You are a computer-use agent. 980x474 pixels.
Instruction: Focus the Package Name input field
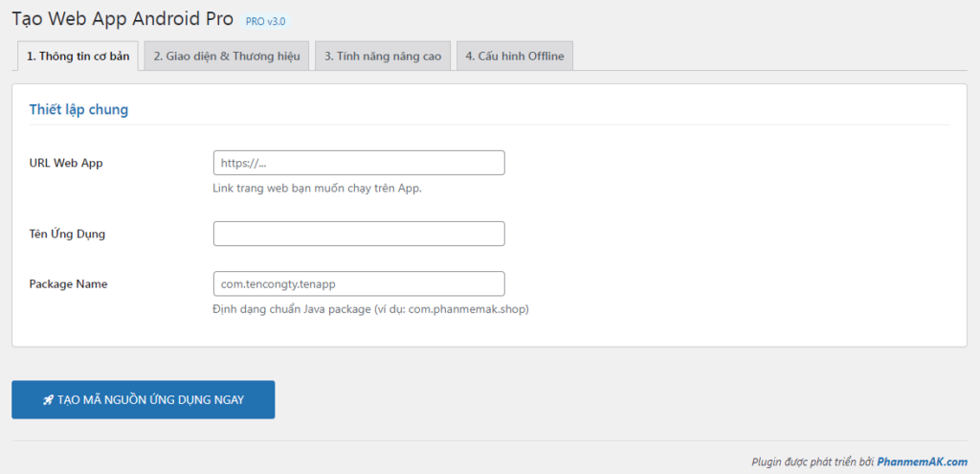[x=358, y=284]
